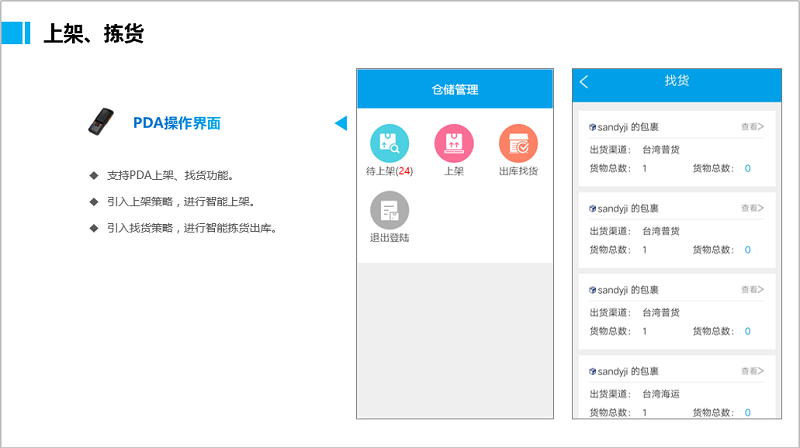Select the 找货 screen title
Viewport: 800px width, 448px height.
point(677,81)
